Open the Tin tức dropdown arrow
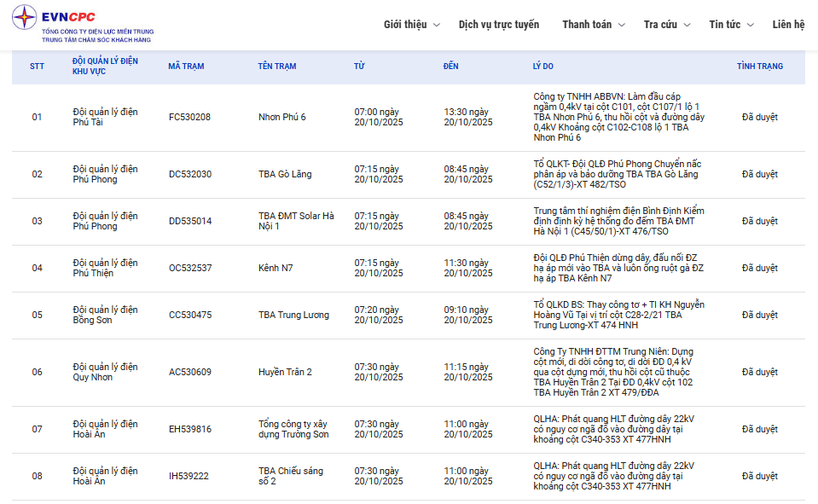 coord(750,26)
